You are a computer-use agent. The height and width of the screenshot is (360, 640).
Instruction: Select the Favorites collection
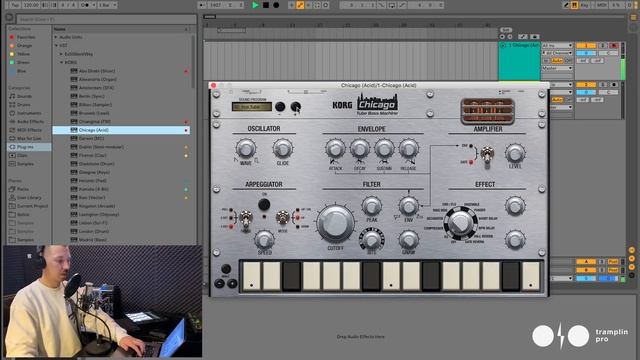(x=26, y=37)
